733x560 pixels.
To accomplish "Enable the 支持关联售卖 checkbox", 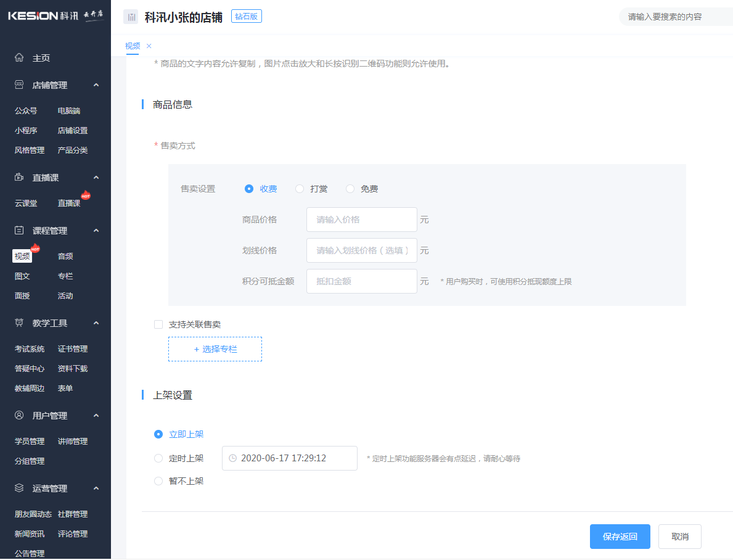I will [x=158, y=324].
